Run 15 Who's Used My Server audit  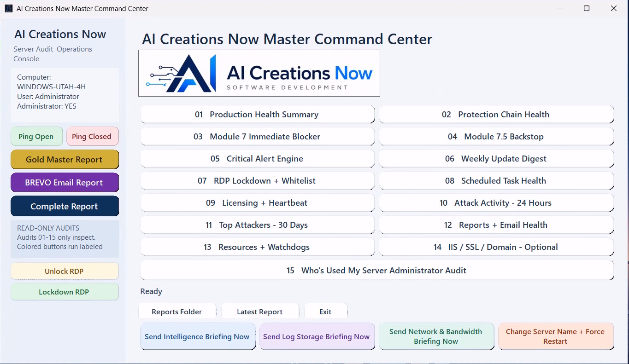coord(377,271)
